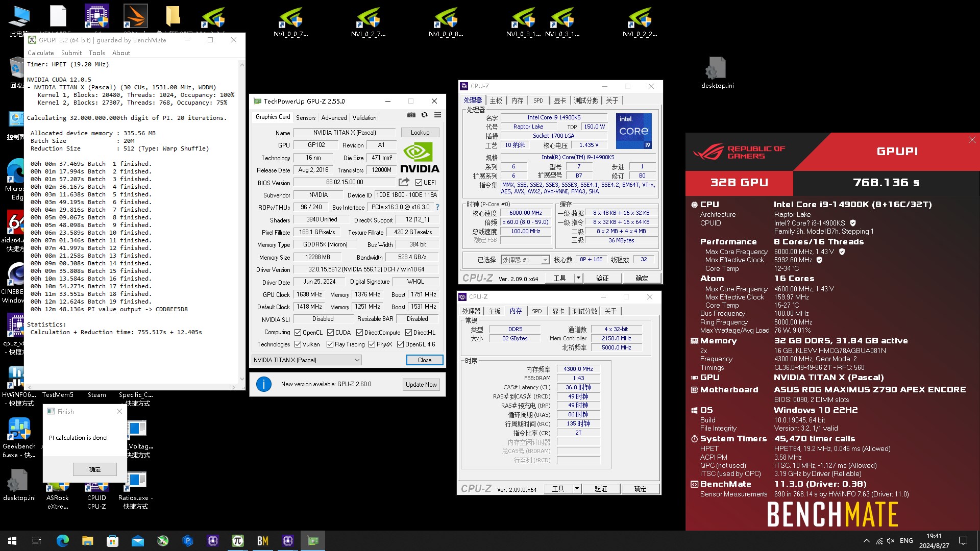Open the desktop.ini file near BenchMate panel
The height and width of the screenshot is (551, 980).
pos(717,72)
